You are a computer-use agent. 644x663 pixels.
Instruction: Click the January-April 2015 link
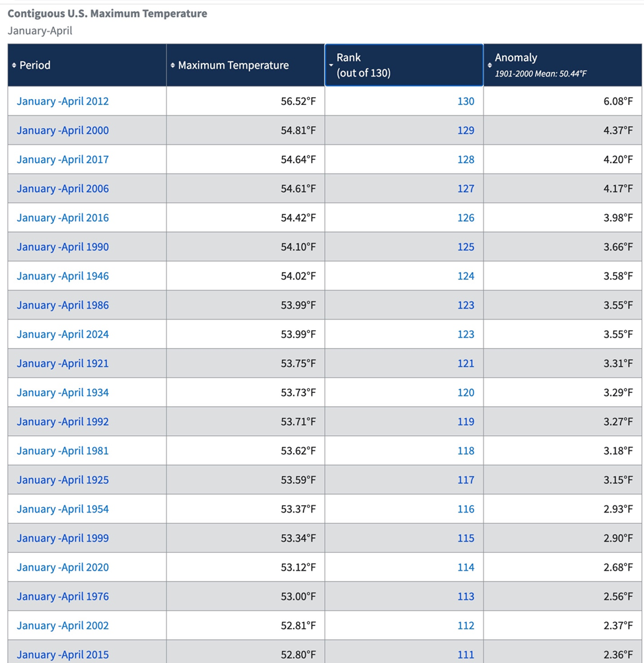[x=63, y=654]
